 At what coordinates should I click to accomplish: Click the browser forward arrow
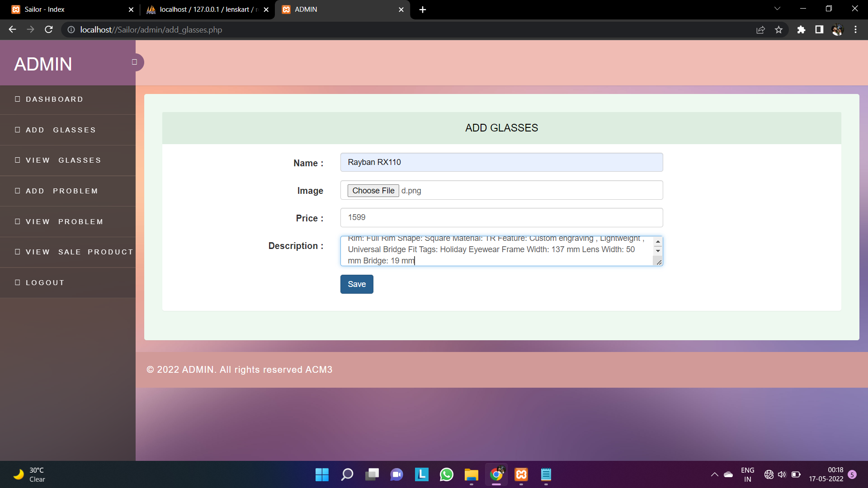[30, 30]
